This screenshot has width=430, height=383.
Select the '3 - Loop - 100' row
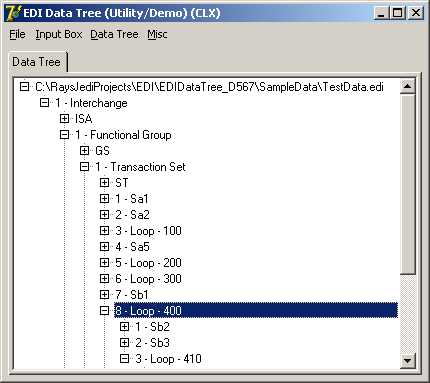tap(148, 231)
